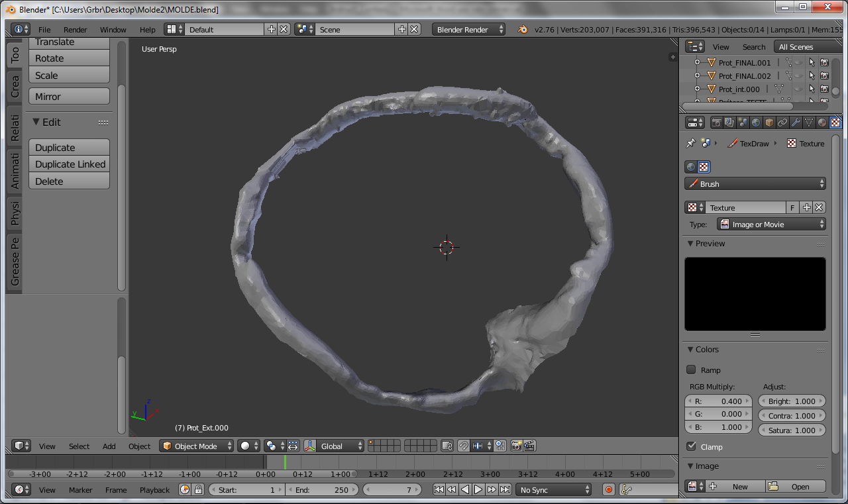Image resolution: width=848 pixels, height=504 pixels.
Task: Click the OpenGL render animation clapper icon
Action: tap(529, 446)
